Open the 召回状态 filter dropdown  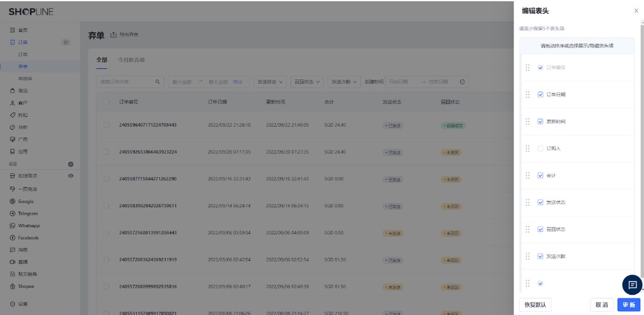click(x=307, y=82)
